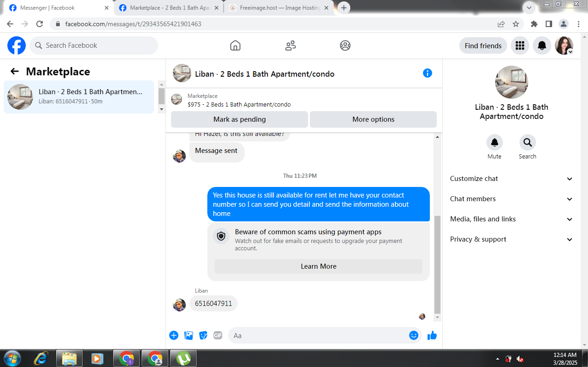Viewport: 588px width, 367px height.
Task: Click Learn More on scam warning
Action: tap(319, 266)
